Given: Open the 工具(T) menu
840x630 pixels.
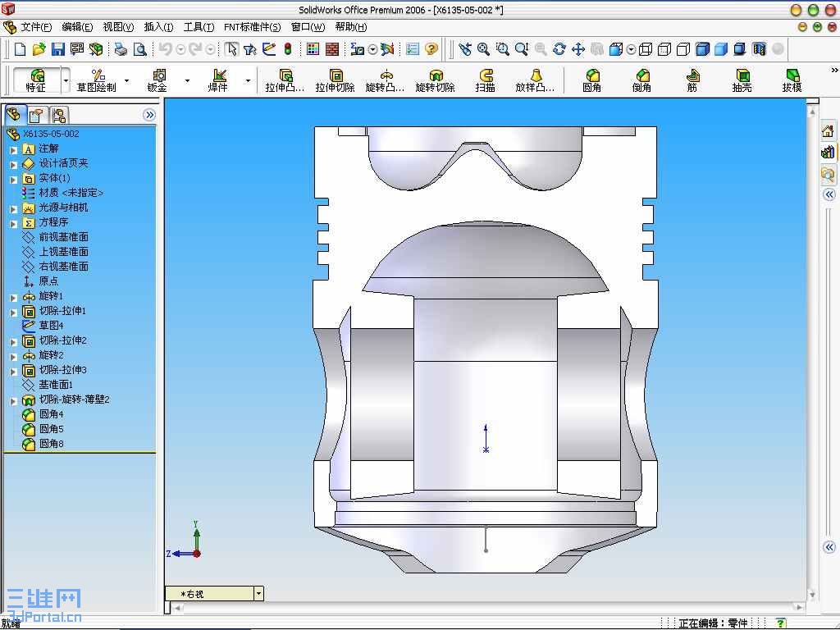Looking at the screenshot, I should 199,27.
